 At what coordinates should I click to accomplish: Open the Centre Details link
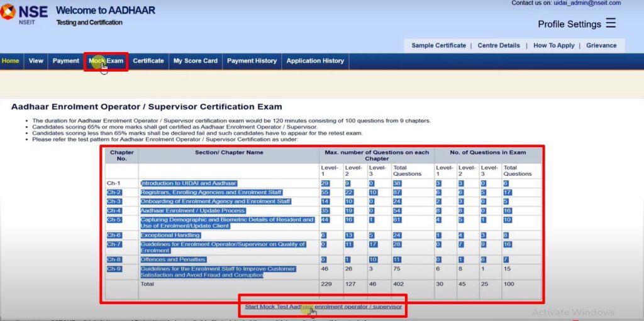coord(499,46)
